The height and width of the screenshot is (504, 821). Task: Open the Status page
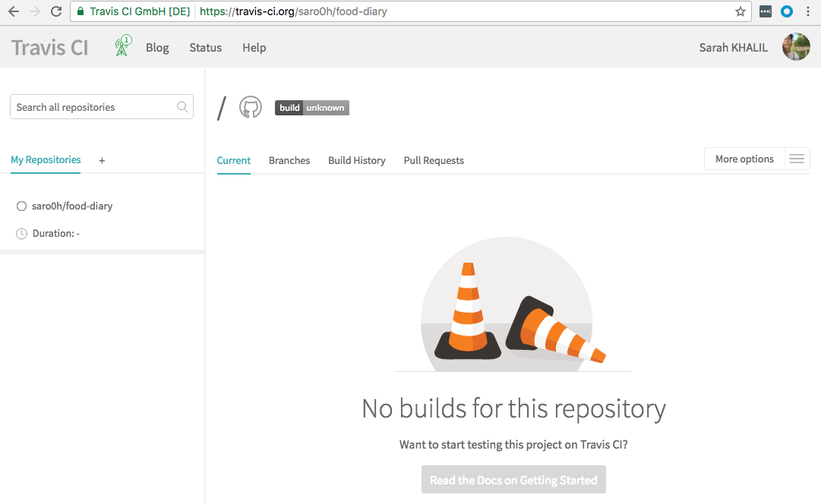pos(205,48)
